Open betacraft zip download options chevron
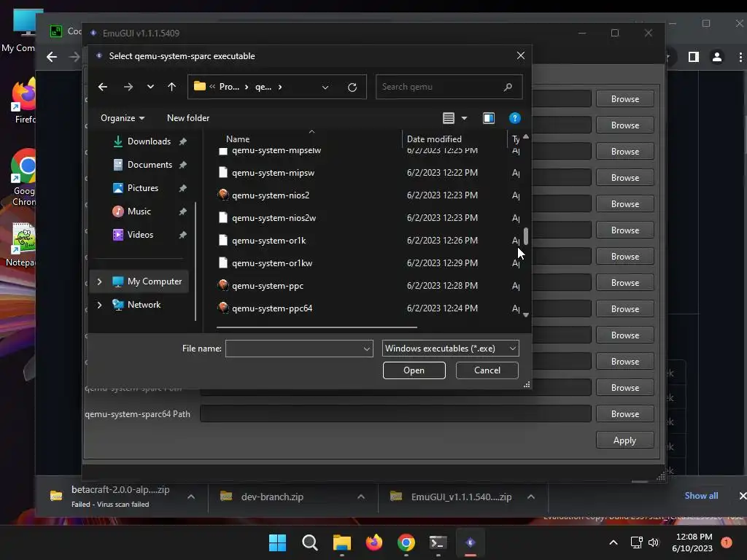747x560 pixels. (191, 497)
